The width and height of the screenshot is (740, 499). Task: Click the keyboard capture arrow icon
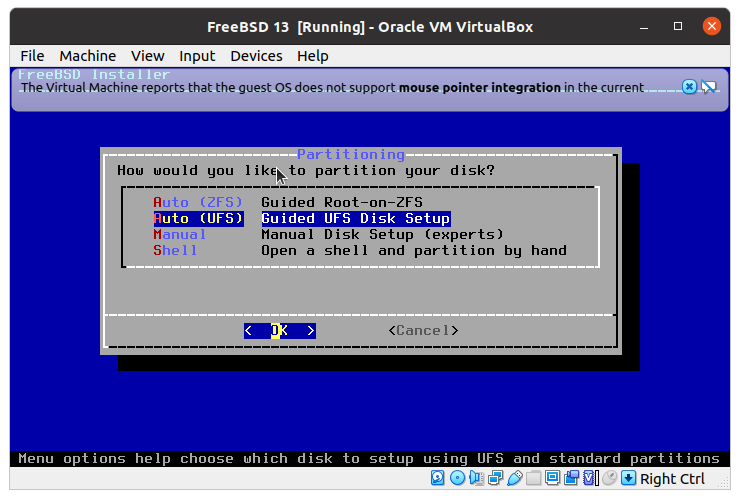(628, 478)
